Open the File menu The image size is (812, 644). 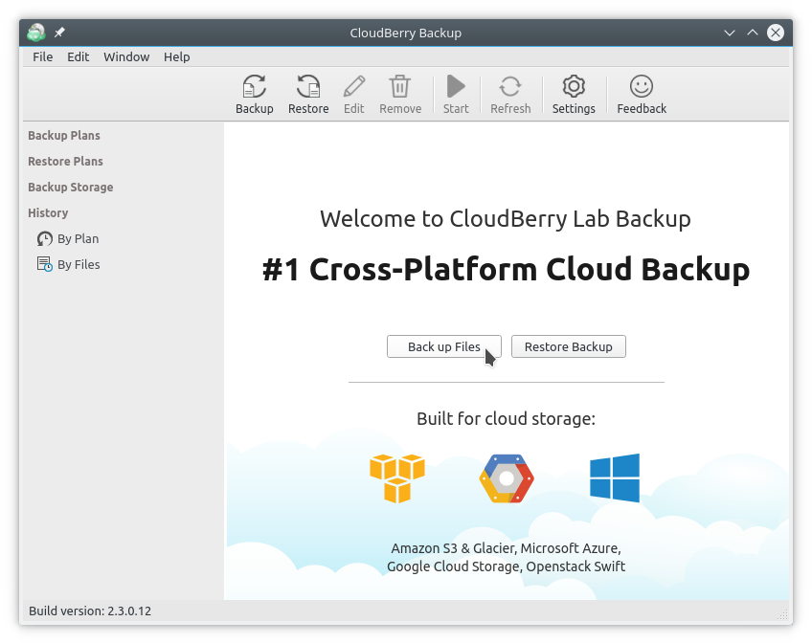pyautogui.click(x=42, y=57)
